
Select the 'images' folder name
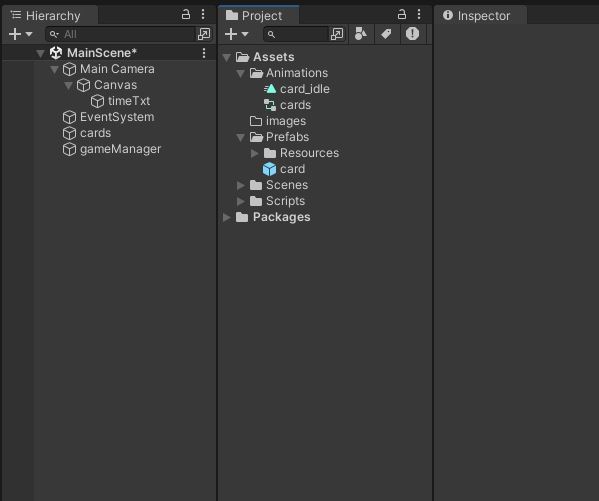coord(286,121)
